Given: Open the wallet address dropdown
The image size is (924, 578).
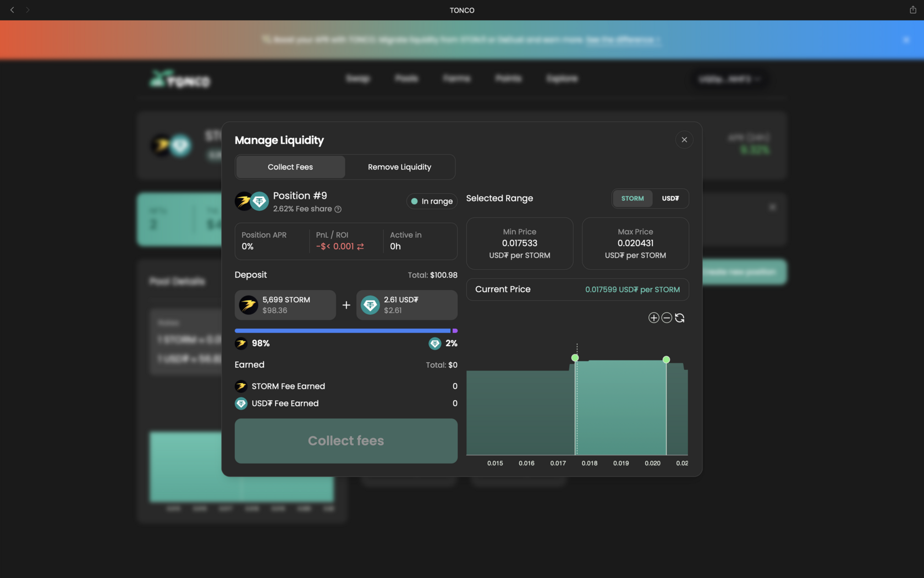Looking at the screenshot, I should click(x=729, y=79).
